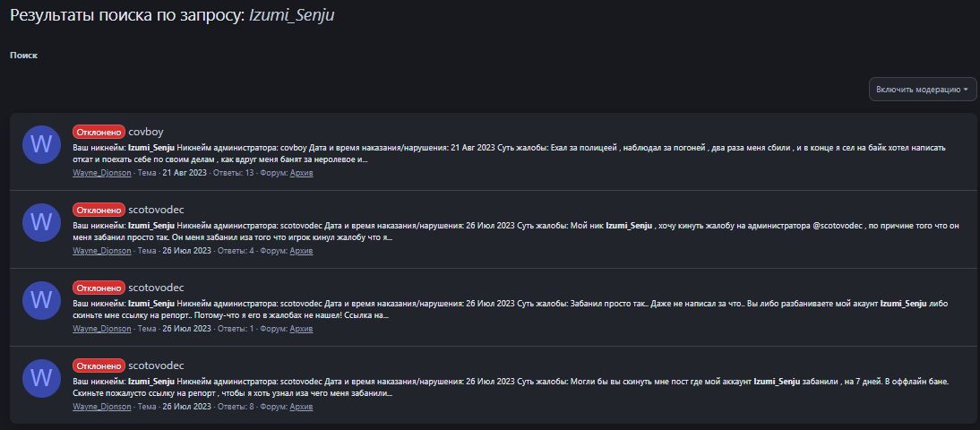Open the scotovodec thread with 4 replies
Image resolution: width=980 pixels, height=430 pixels.
(x=156, y=210)
